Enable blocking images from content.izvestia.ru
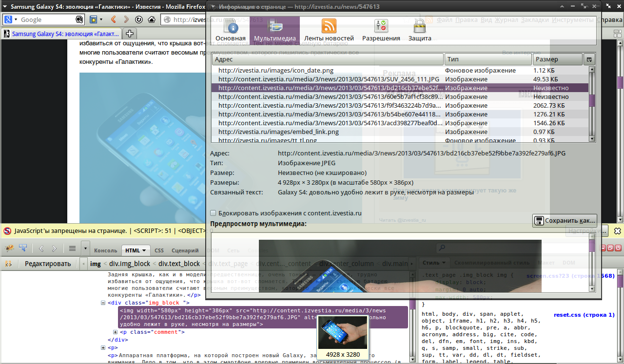Viewport: 624px width, 364px height. pos(213,213)
